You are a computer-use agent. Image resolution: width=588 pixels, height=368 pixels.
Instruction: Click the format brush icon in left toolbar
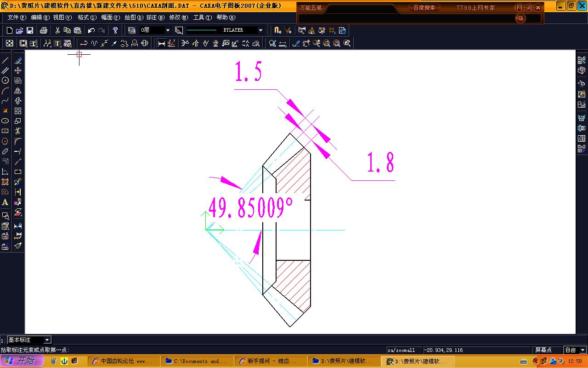pyautogui.click(x=18, y=246)
